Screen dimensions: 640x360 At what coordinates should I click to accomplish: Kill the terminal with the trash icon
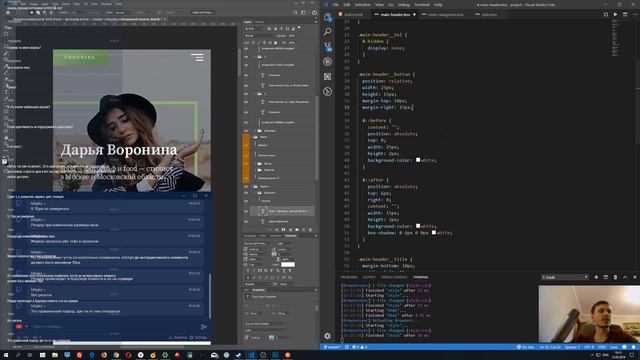(616, 277)
